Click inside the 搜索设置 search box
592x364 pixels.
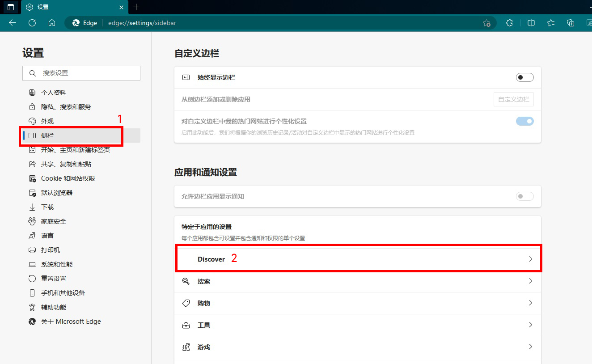tap(81, 73)
